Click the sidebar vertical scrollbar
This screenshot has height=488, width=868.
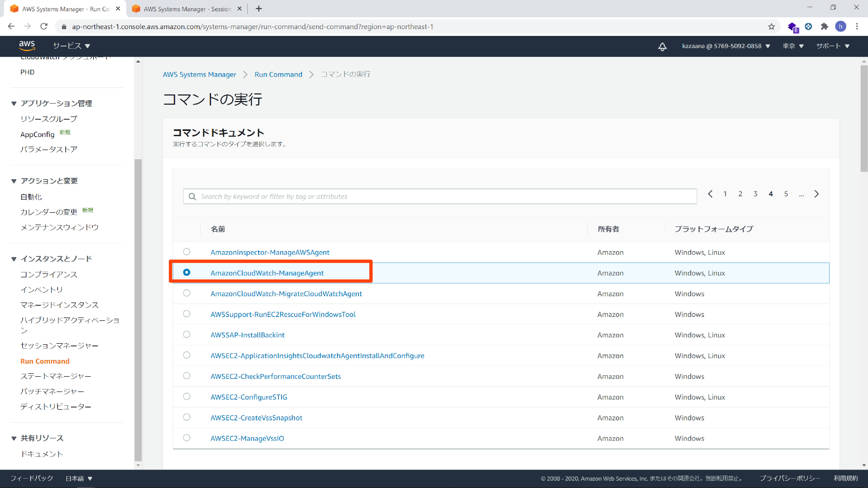tap(138, 310)
